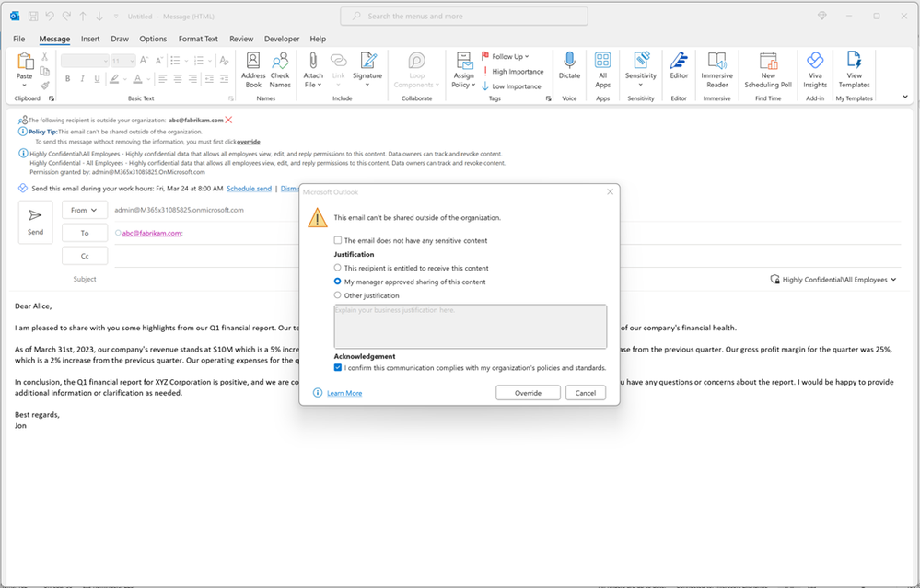Click the Cc button
The height and width of the screenshot is (588, 920).
[85, 256]
